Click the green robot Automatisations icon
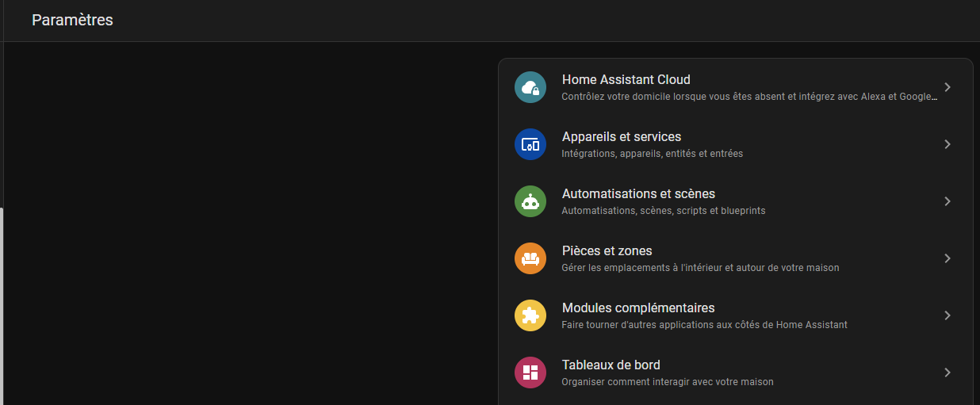Screen dimensions: 980x405 [530, 201]
